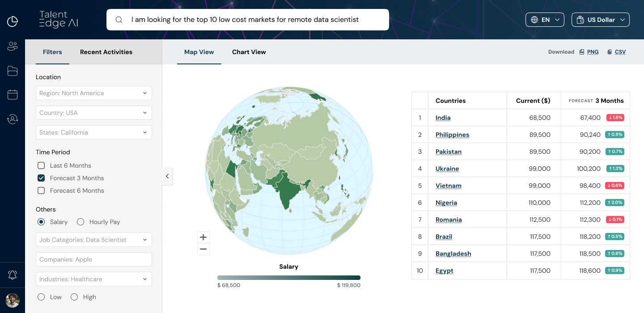The image size is (644, 313).
Task: Open the notifications bell icon
Action: (x=13, y=275)
